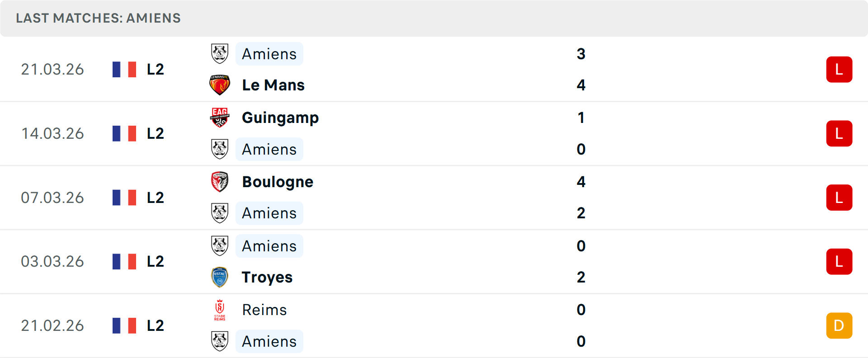The image size is (868, 358).
Task: Click Amiens crest in 21.03.26 match
Action: pyautogui.click(x=220, y=54)
